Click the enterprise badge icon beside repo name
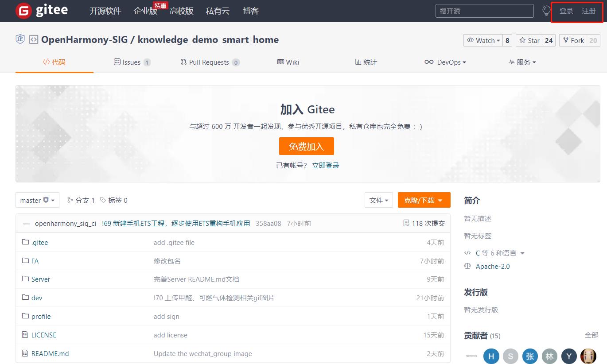The height and width of the screenshot is (364, 607). 20,39
